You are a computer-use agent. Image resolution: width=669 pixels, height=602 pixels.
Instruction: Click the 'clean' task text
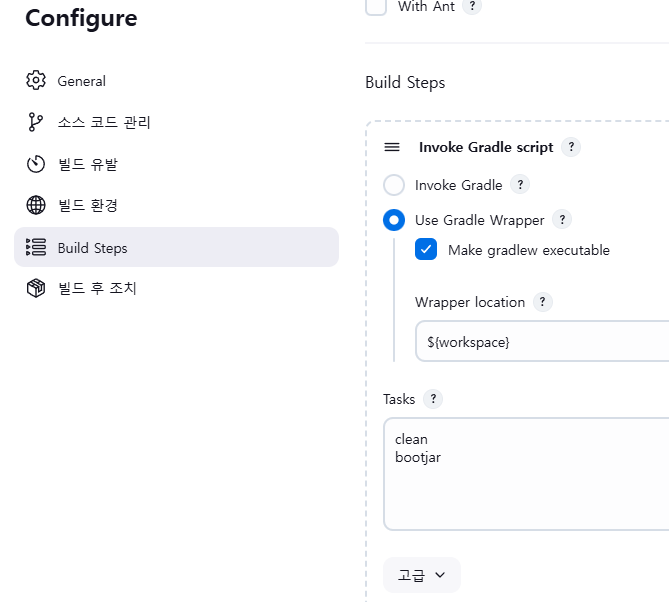[x=411, y=439]
